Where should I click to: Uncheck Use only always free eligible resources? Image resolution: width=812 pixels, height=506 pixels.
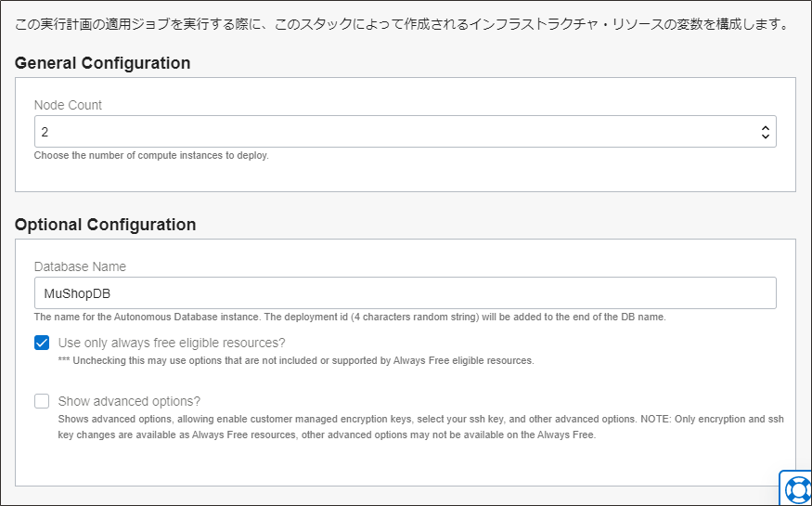pyautogui.click(x=42, y=343)
